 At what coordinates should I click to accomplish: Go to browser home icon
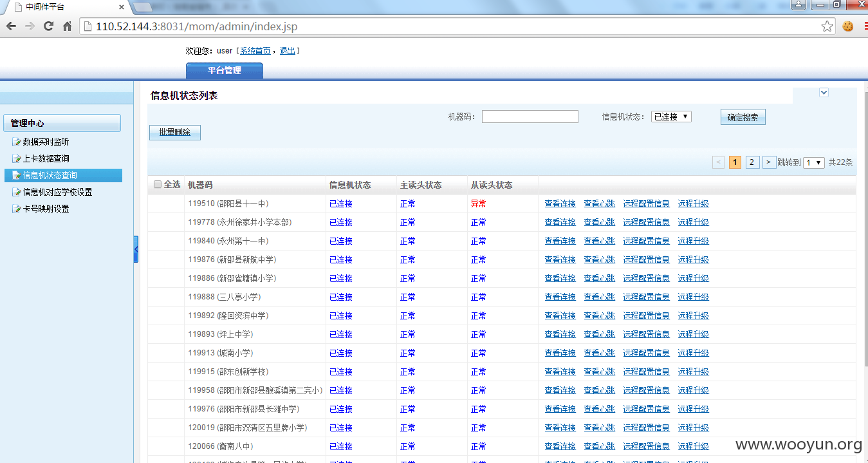coord(67,26)
